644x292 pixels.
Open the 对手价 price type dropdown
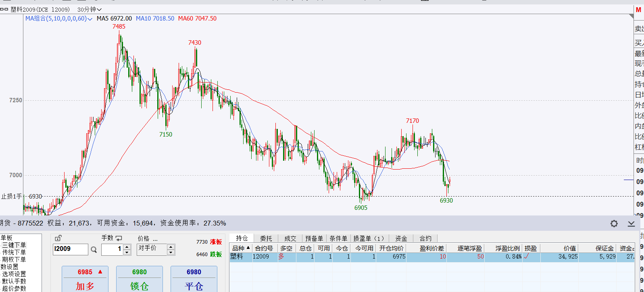tap(171, 250)
